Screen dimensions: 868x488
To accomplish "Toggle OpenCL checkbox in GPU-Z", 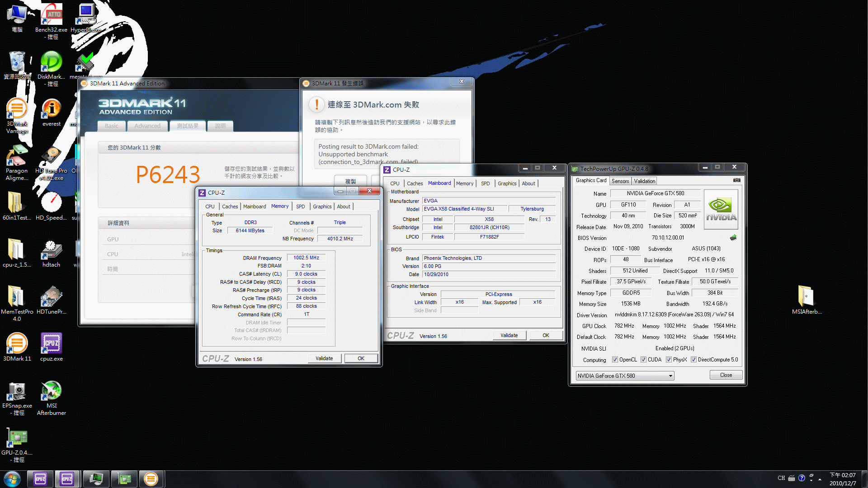I will pos(615,360).
